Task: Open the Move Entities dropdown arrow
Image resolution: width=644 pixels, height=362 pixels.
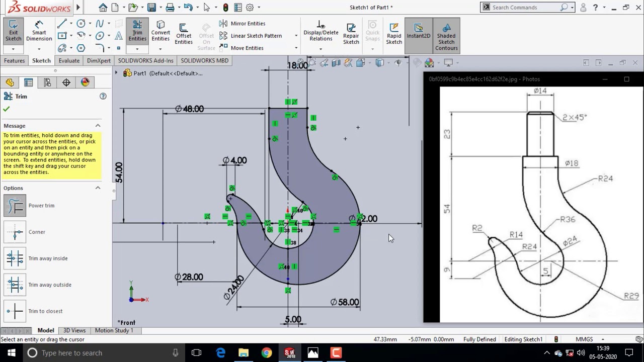Action: [296, 48]
